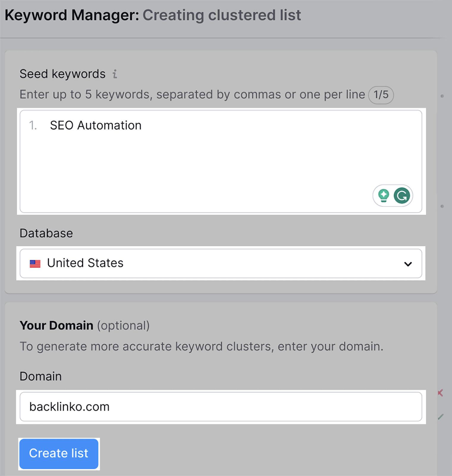
Task: Select the SEO Automation keyword entry
Action: click(95, 125)
